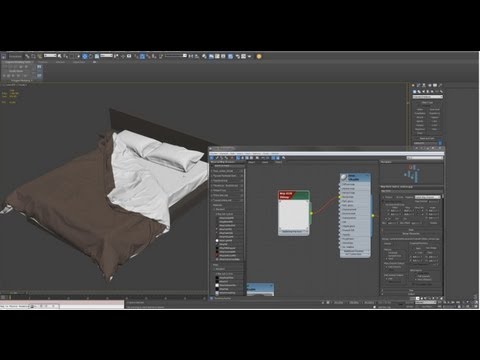
Task: Click the yellow Render teapot icon
Action: [259, 56]
